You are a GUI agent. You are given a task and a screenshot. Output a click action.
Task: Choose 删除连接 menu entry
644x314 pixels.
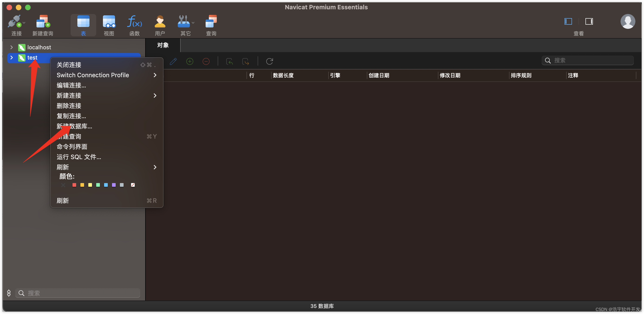[107, 106]
